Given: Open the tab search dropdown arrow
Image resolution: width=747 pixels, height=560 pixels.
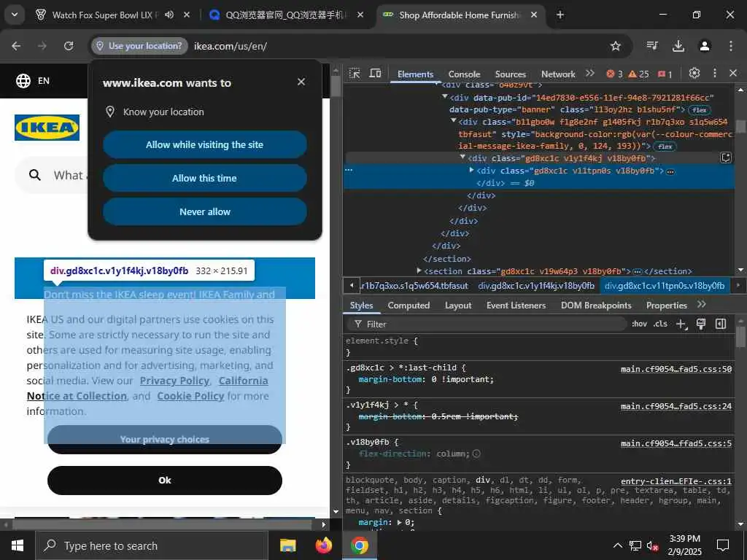Looking at the screenshot, I should (15, 15).
